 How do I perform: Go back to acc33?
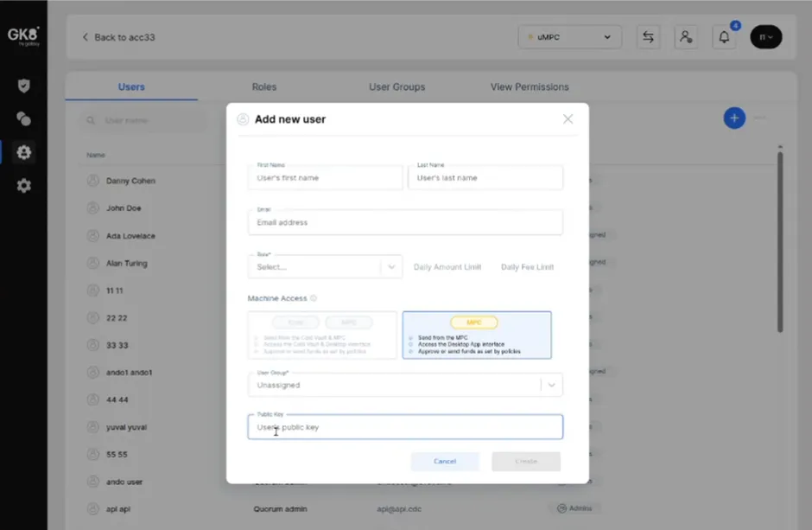[118, 37]
